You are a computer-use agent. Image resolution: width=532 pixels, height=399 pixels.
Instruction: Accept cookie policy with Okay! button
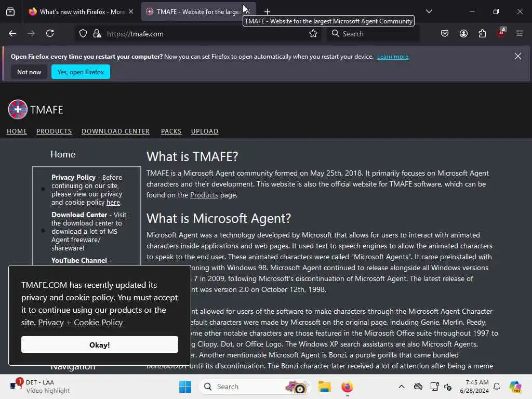[99, 345]
